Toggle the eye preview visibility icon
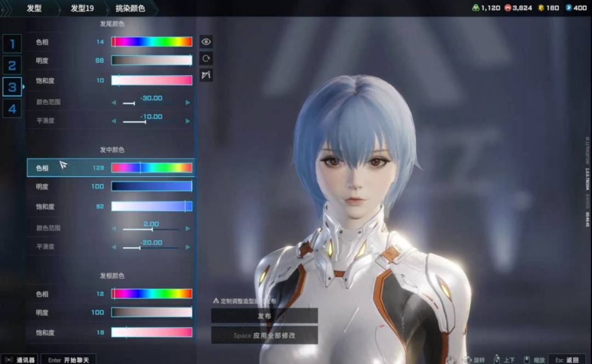 pos(206,42)
